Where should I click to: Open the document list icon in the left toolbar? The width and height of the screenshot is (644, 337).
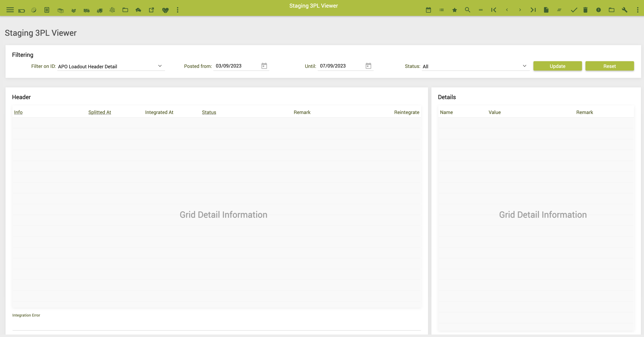(x=47, y=10)
